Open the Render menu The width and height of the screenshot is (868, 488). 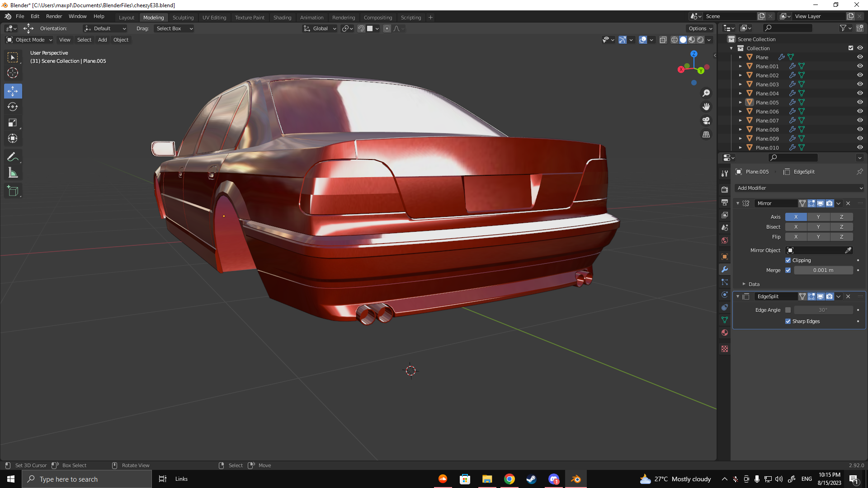(x=54, y=16)
